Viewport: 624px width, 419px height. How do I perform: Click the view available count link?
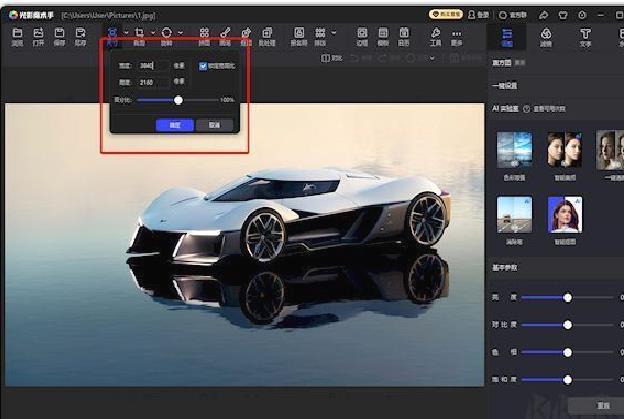(x=549, y=109)
